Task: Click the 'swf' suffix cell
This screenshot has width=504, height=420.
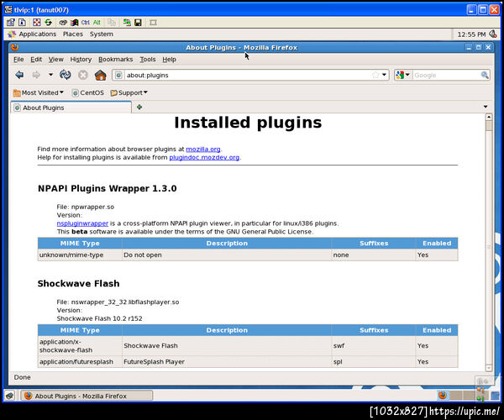Action: [374, 346]
